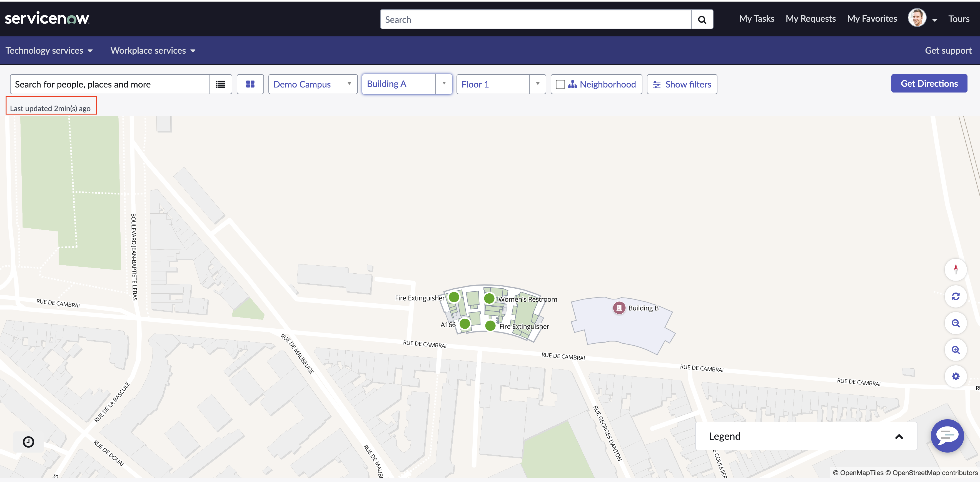The width and height of the screenshot is (980, 482).
Task: Click the Women's Restroom map label
Action: tap(527, 299)
